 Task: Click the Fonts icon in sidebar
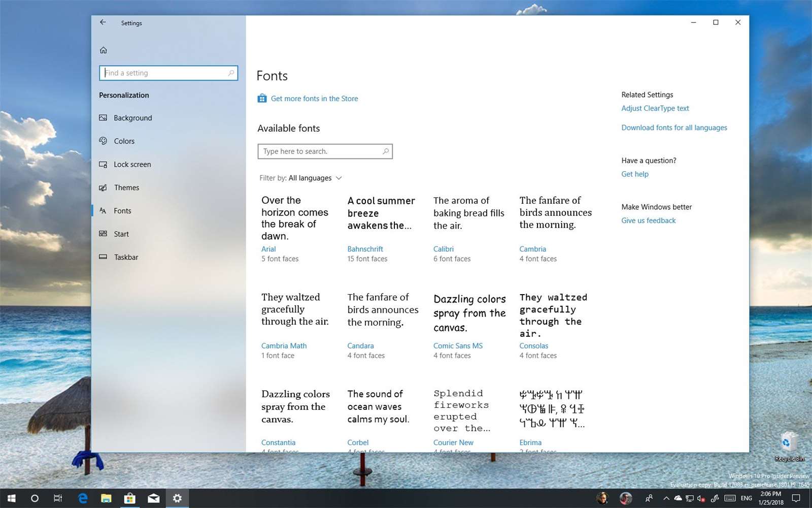pos(103,210)
